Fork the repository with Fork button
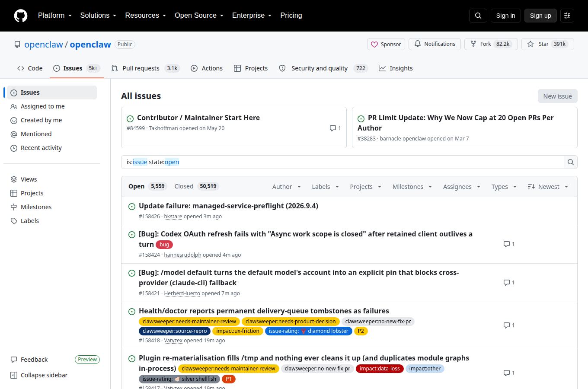 coord(491,44)
